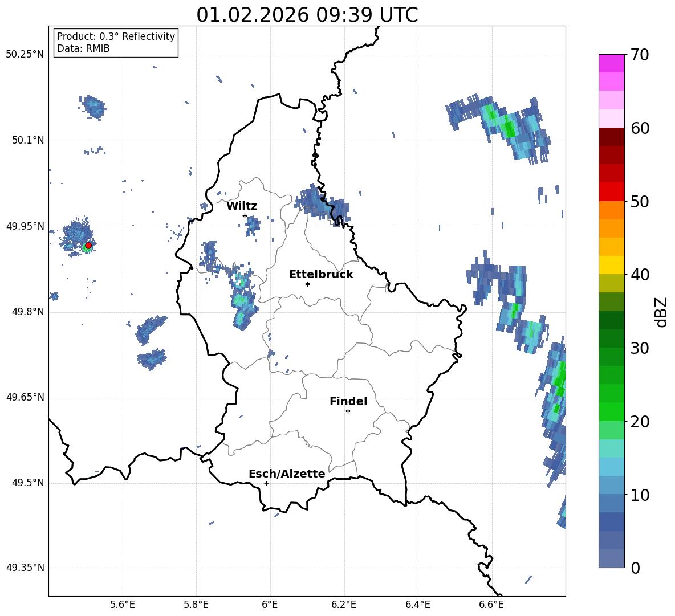The width and height of the screenshot is (675, 616).
Task: Select the Ettelbruck city label
Action: coord(321,275)
